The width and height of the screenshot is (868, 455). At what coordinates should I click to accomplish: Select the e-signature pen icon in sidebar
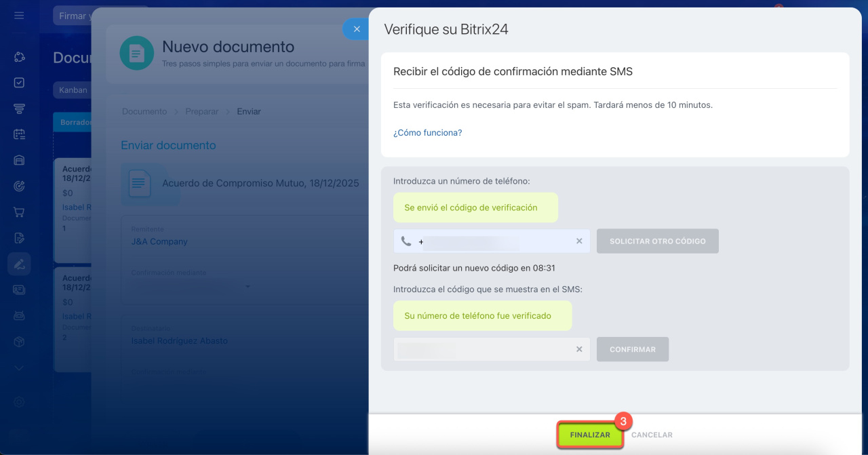(x=19, y=264)
